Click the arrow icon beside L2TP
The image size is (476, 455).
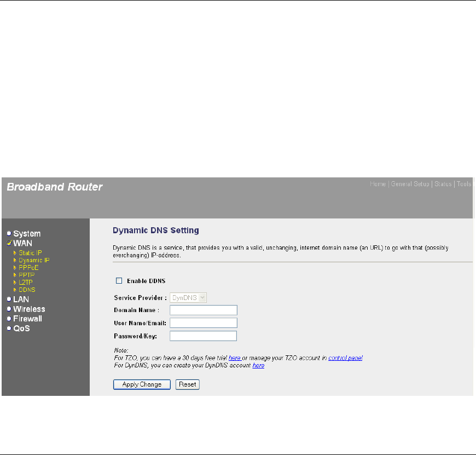click(15, 282)
